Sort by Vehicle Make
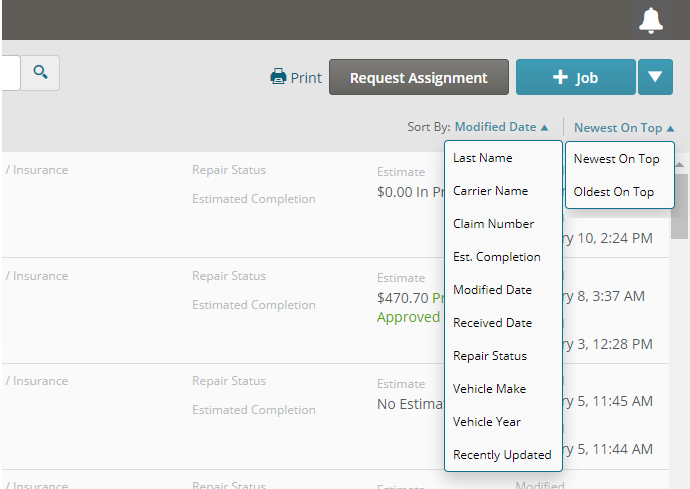Viewport: 690px width, 489px height. pyautogui.click(x=489, y=389)
